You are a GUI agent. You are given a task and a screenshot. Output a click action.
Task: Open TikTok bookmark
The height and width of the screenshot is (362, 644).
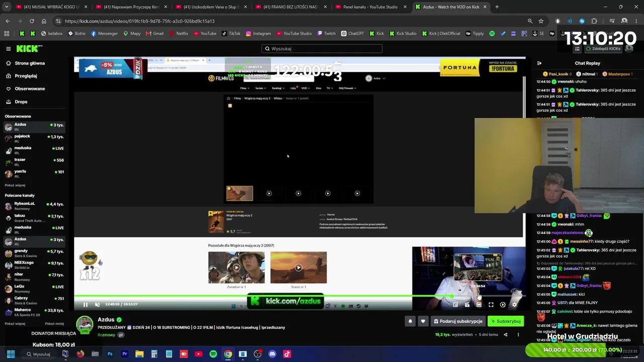(231, 34)
